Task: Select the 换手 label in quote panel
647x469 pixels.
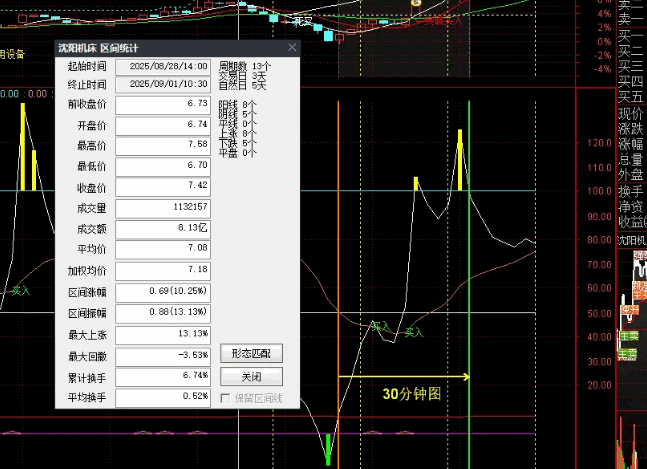Action: (631, 191)
